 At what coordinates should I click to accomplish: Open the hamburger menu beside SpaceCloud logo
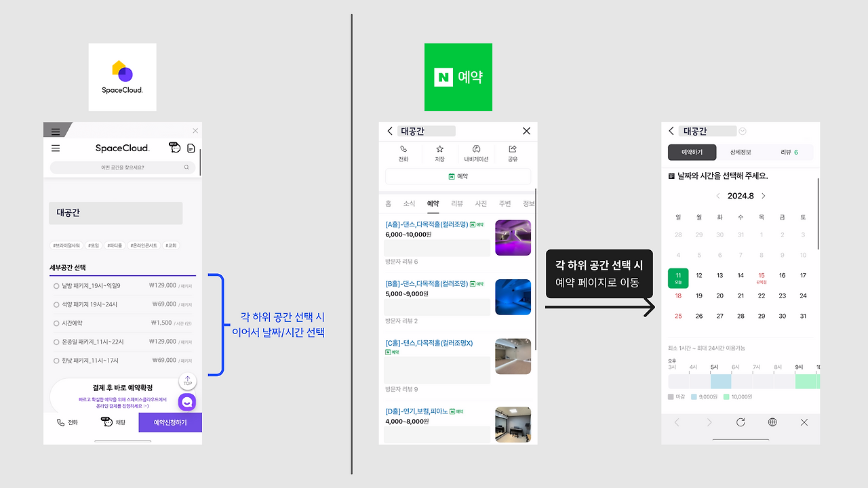tap(56, 148)
